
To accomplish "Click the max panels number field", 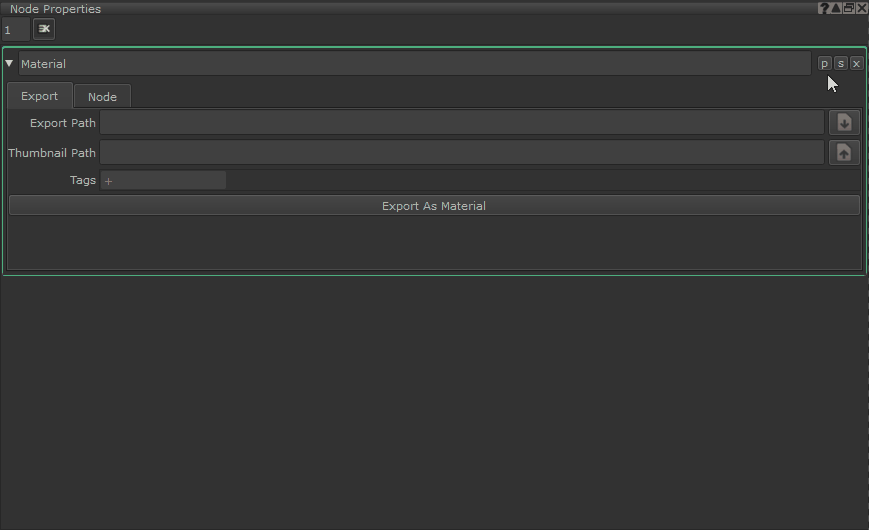I will coord(15,30).
